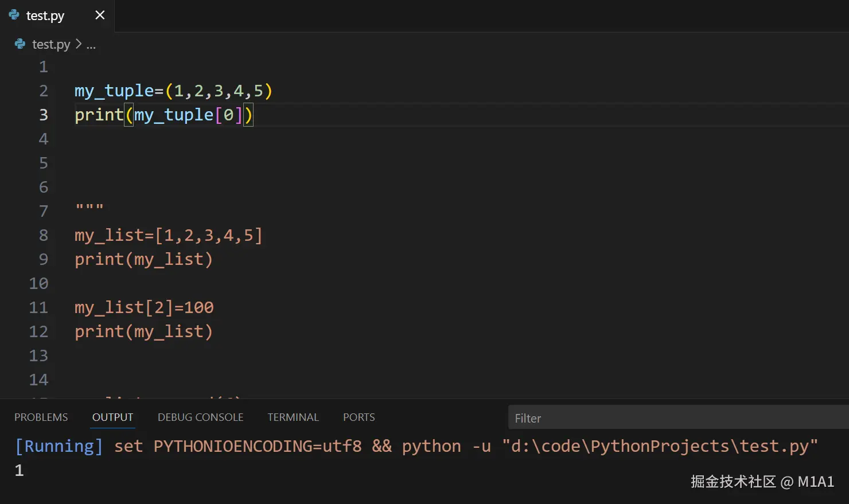Expand the breadcrumb chevron after test.py

(79, 44)
